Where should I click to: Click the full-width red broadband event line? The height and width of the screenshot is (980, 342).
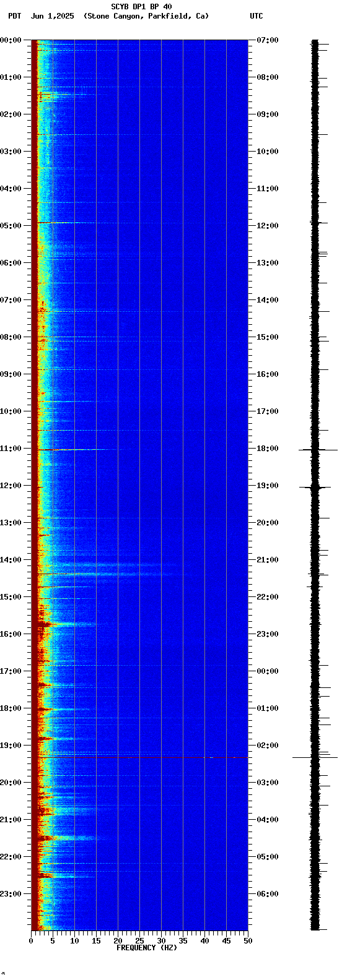(143, 757)
